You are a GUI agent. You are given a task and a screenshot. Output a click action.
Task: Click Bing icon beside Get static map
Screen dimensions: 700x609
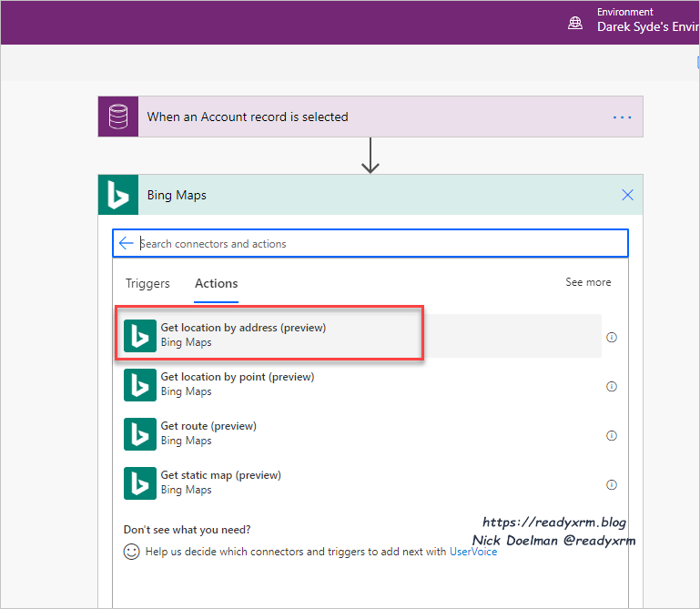click(x=140, y=482)
